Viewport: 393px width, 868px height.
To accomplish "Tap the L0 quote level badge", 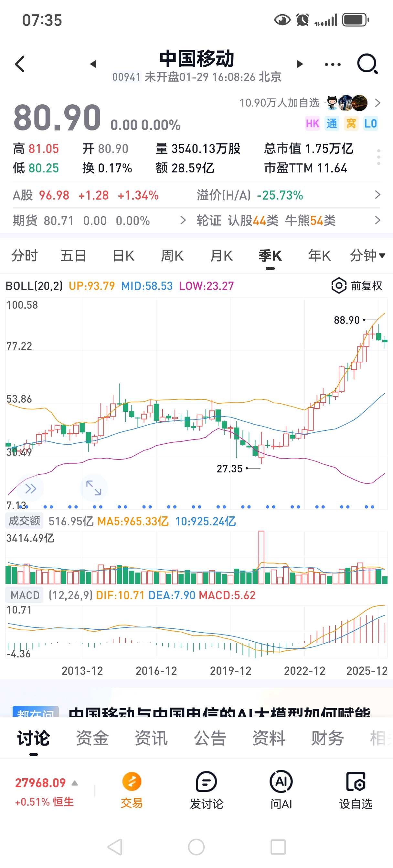I will (x=370, y=123).
